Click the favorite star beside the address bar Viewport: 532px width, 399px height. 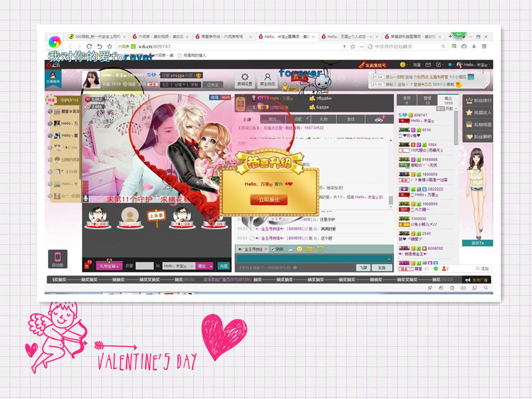click(110, 46)
